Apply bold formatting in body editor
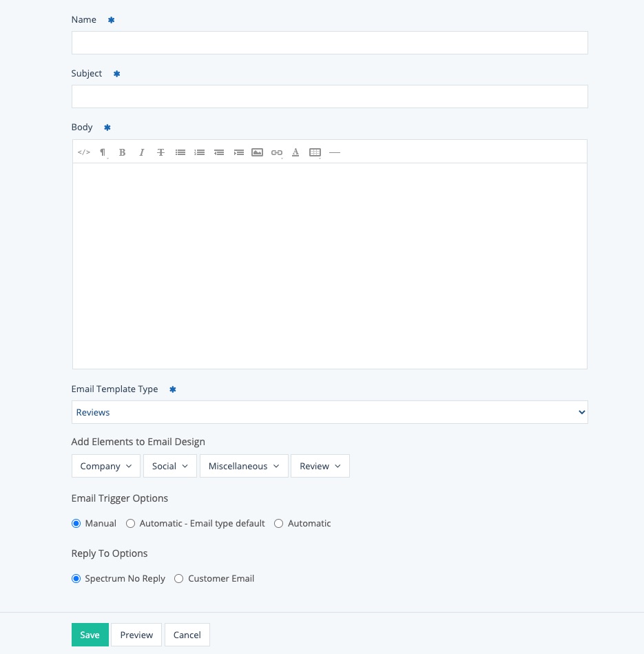The image size is (644, 654). click(x=123, y=152)
